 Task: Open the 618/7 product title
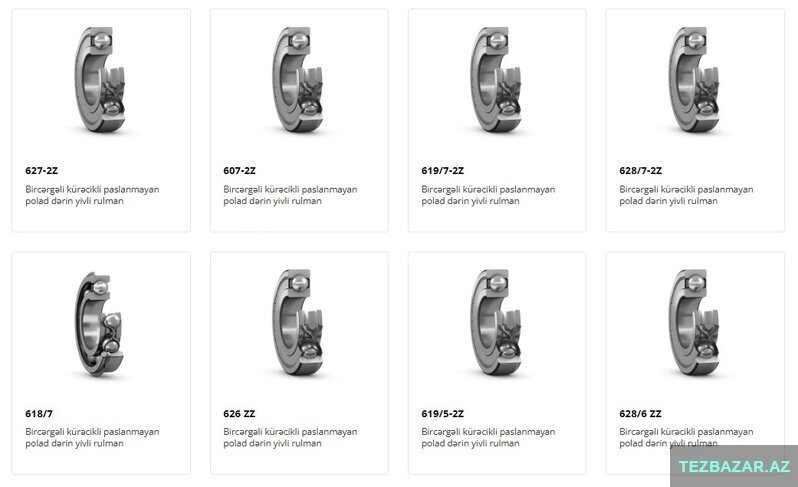click(x=39, y=414)
